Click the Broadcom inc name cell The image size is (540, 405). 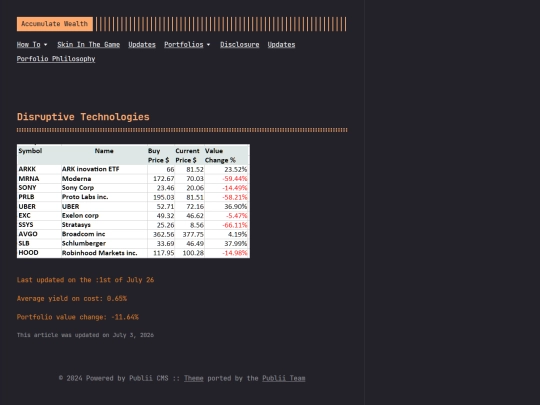coord(83,234)
